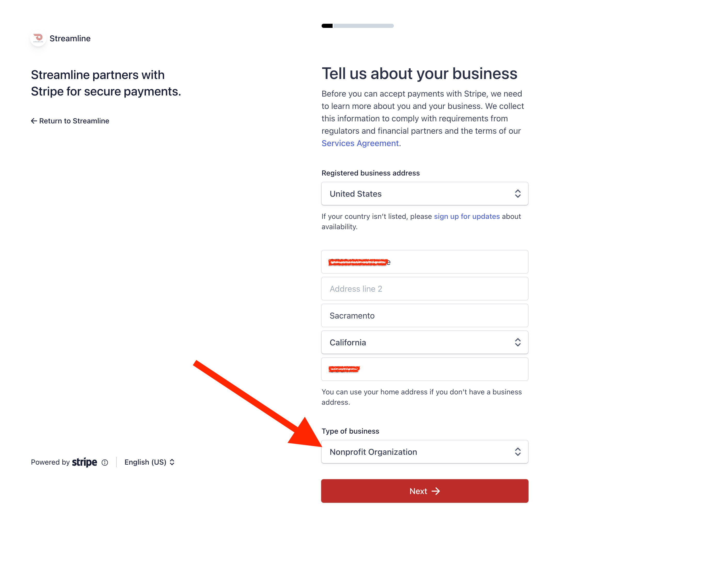Click the arrow icon inside Next button
The width and height of the screenshot is (701, 588).
click(436, 491)
